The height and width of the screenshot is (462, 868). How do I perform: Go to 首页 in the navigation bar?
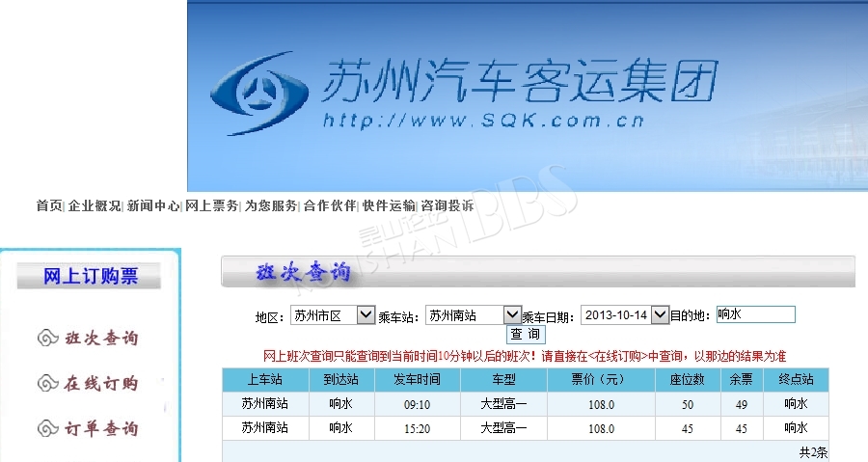pyautogui.click(x=49, y=205)
